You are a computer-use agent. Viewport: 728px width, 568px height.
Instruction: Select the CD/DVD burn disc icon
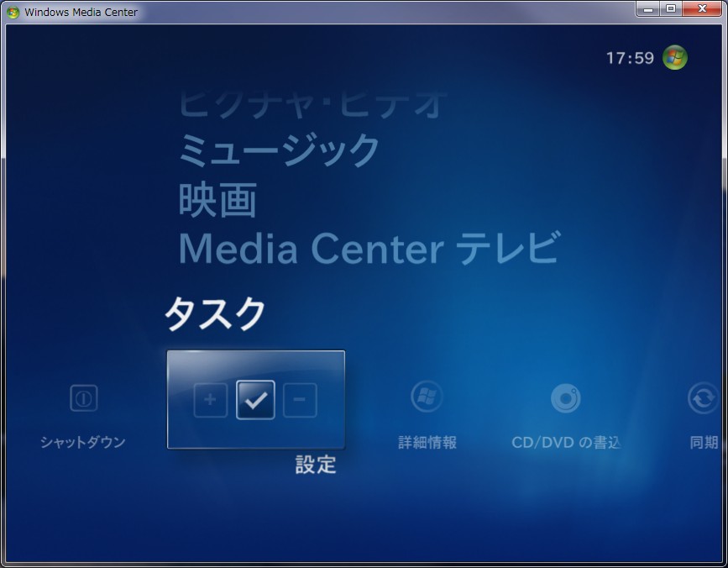(565, 397)
